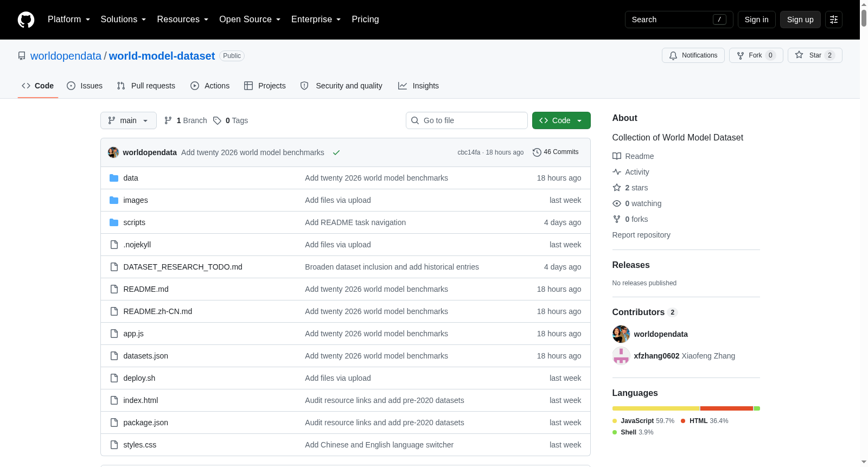This screenshot has width=868, height=467.
Task: Switch to the Projects tab
Action: 265,86
